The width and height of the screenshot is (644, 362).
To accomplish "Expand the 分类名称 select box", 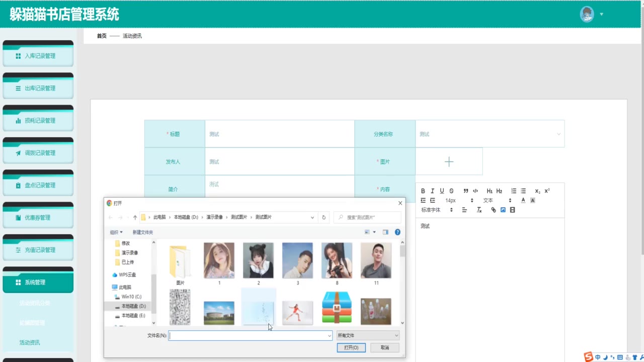I will pyautogui.click(x=490, y=134).
